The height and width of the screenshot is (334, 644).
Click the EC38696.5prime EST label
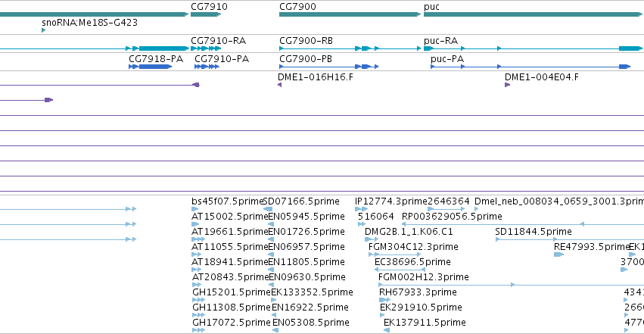click(x=412, y=262)
